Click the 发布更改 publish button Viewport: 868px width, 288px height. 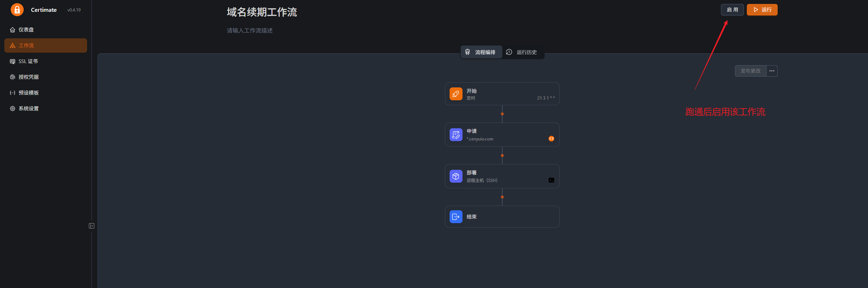point(750,71)
